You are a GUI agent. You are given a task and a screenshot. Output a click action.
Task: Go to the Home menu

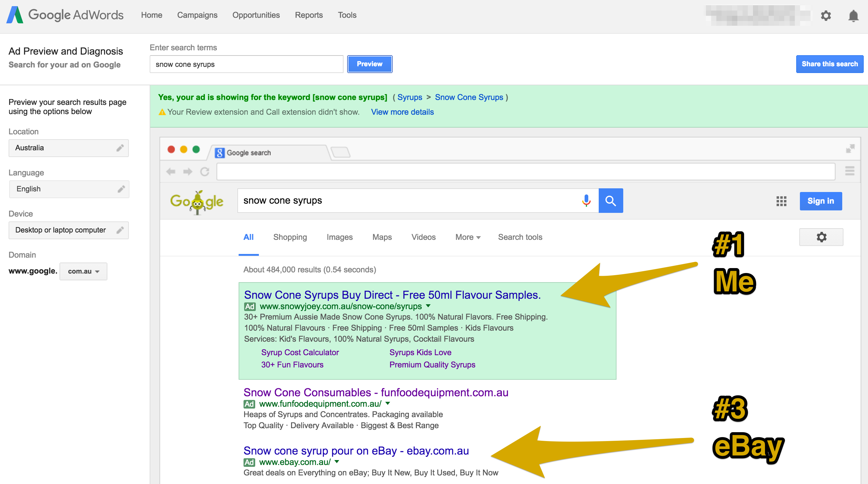[152, 15]
